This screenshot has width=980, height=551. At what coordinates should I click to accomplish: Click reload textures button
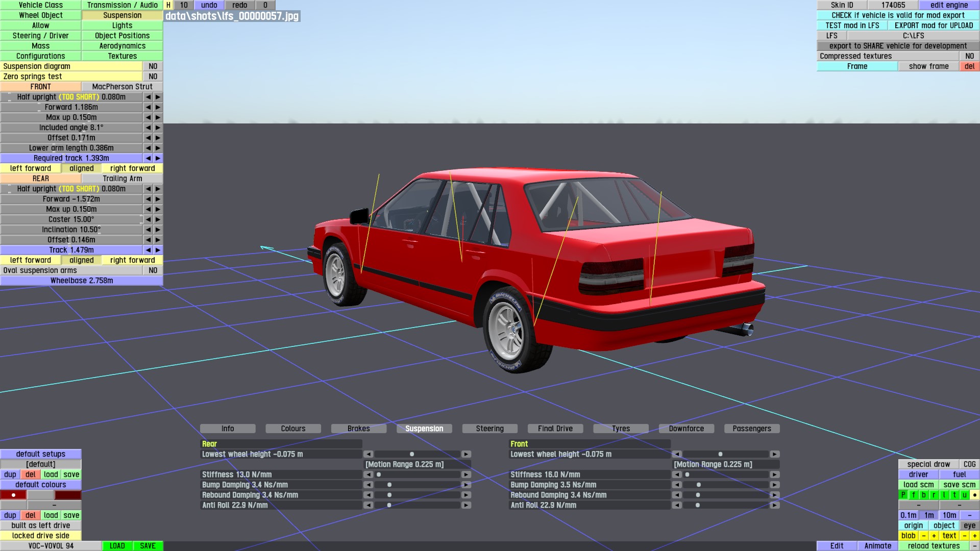934,546
